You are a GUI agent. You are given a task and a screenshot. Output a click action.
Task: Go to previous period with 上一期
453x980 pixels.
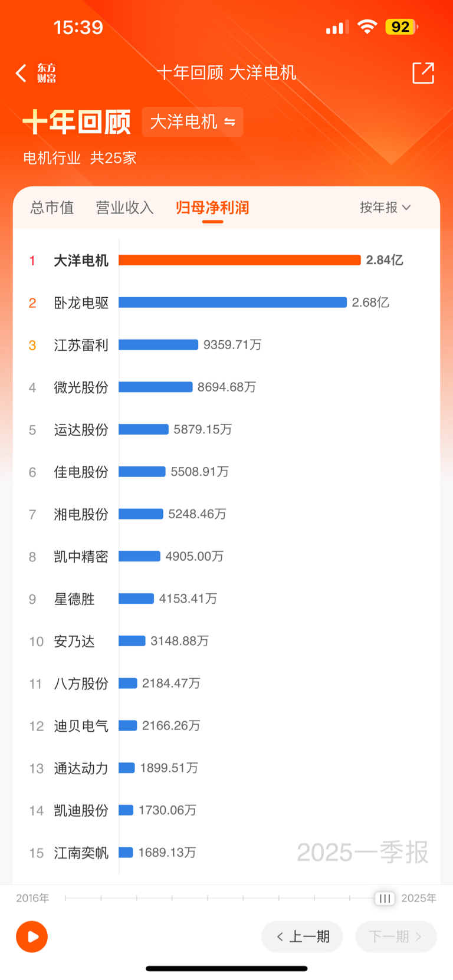click(302, 936)
